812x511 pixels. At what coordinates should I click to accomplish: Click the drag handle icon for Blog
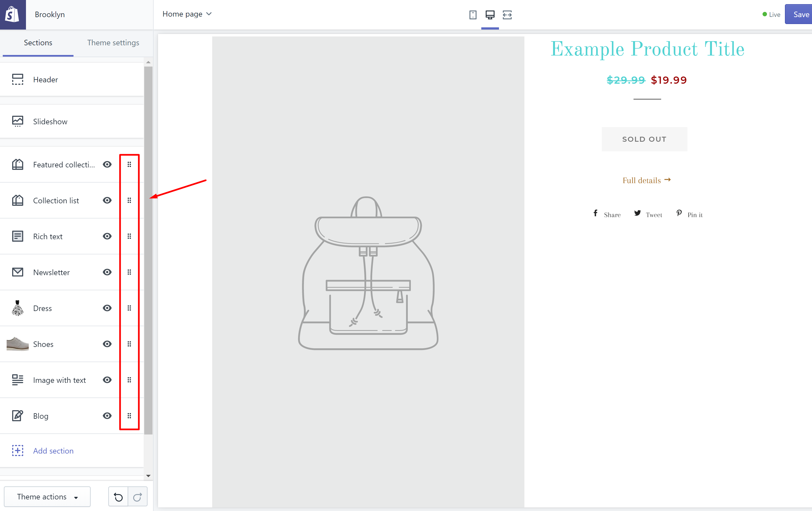click(129, 416)
